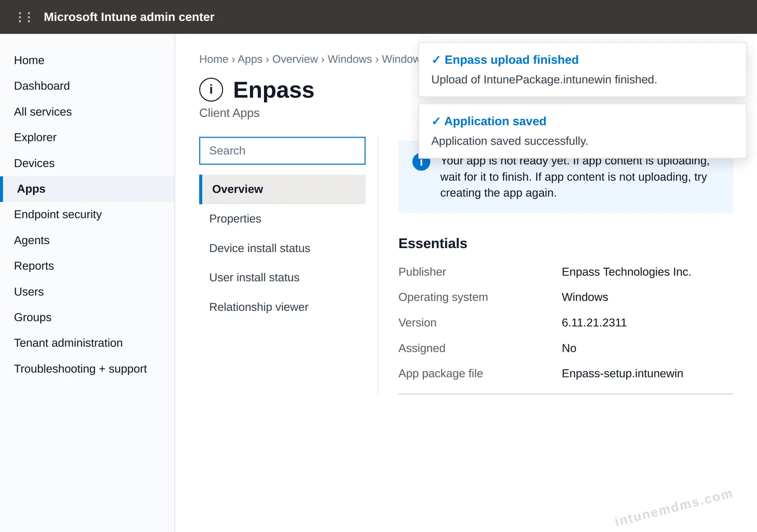
Task: Focus the Search box in the app menu
Action: 282,151
